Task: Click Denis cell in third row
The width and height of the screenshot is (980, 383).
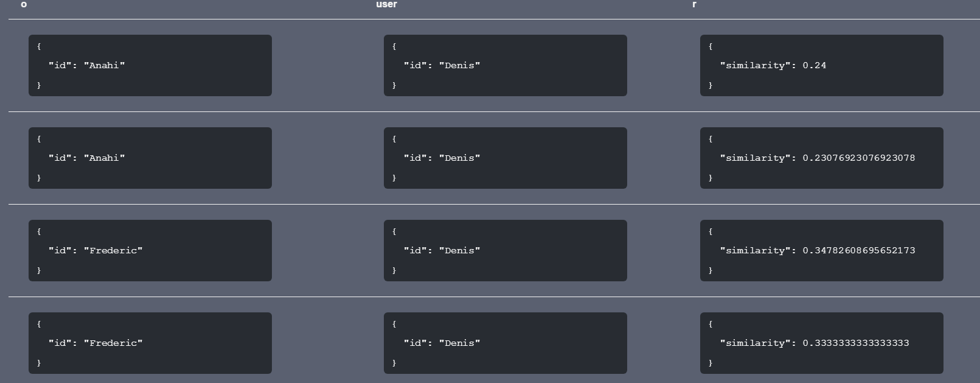Action: pos(506,250)
